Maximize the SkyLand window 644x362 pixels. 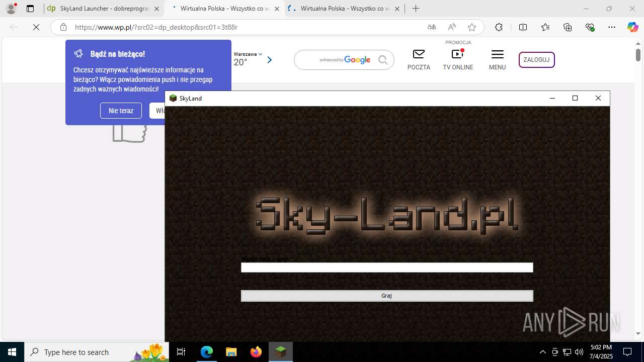coord(575,98)
